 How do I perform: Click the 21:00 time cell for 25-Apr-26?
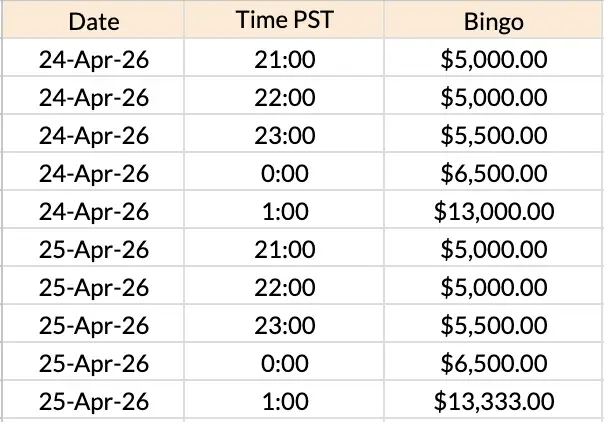[286, 249]
